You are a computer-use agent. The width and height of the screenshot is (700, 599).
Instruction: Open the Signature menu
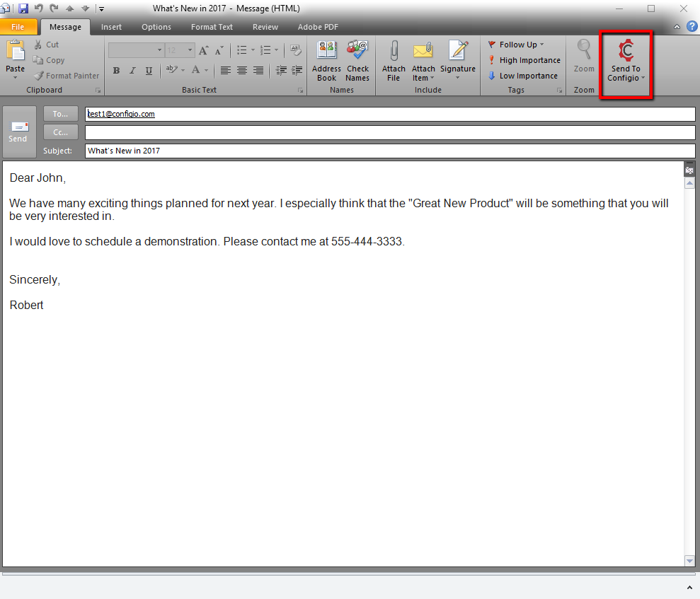458,61
